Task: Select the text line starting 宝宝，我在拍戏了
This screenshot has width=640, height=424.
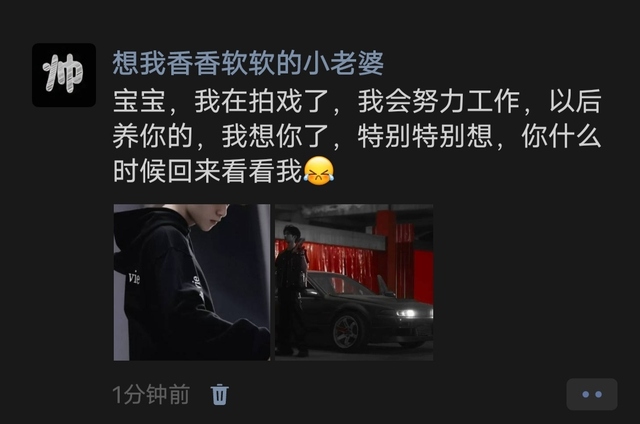Action: click(357, 102)
